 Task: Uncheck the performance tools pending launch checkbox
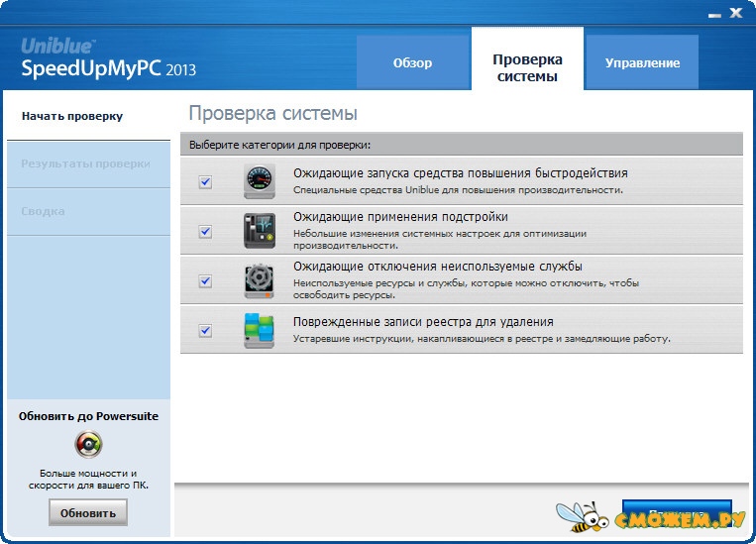pos(205,181)
